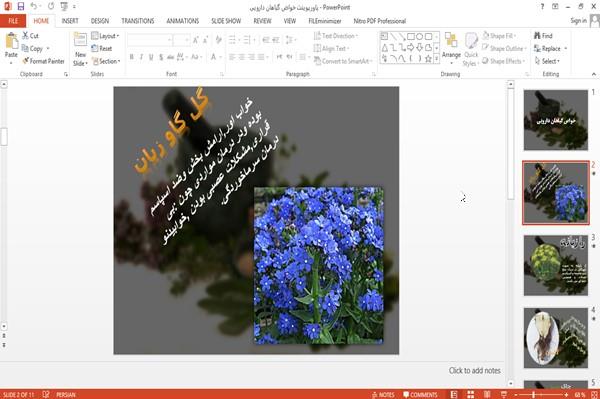Open Text Direction dropdown

pyautogui.click(x=336, y=36)
